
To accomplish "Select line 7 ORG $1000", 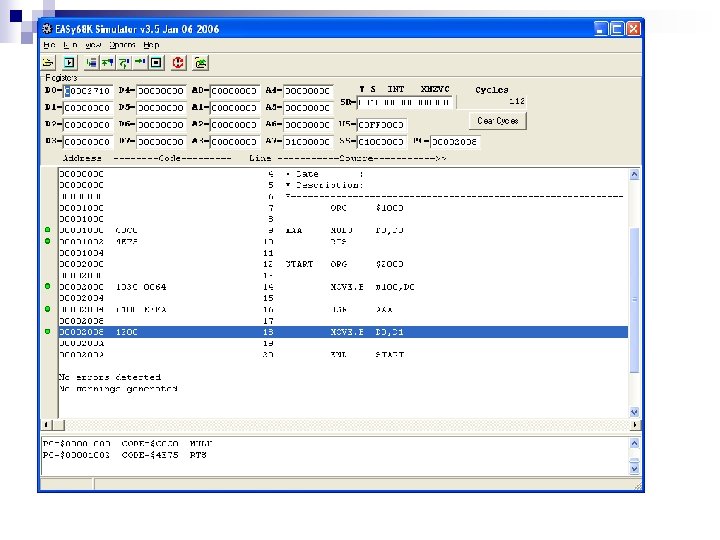I will coord(343,208).
